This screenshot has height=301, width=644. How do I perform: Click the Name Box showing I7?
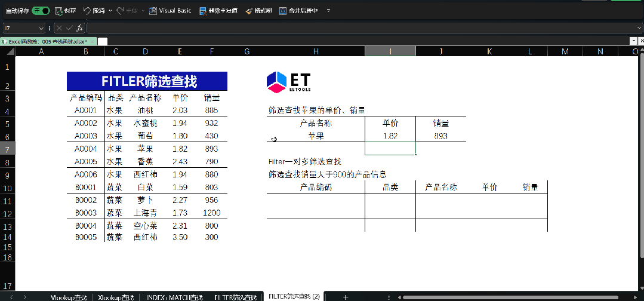point(20,28)
